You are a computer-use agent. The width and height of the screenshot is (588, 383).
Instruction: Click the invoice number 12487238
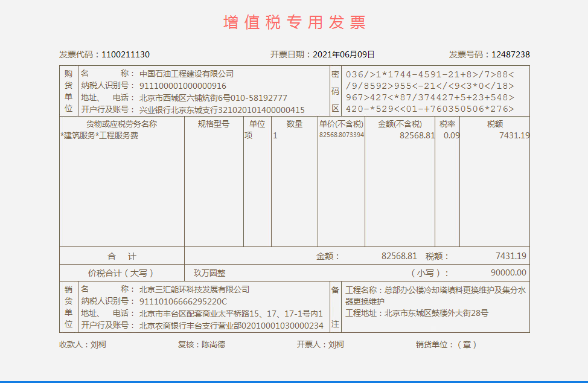[x=510, y=54]
